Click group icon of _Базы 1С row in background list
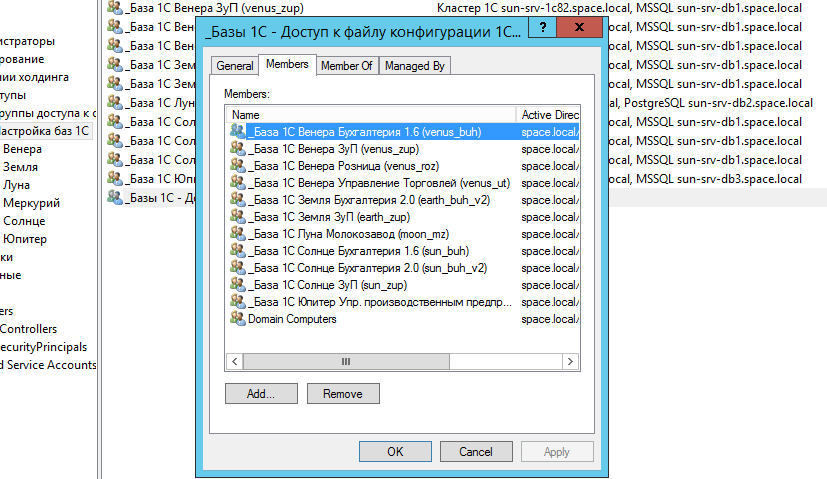The width and height of the screenshot is (827, 479). 114,197
